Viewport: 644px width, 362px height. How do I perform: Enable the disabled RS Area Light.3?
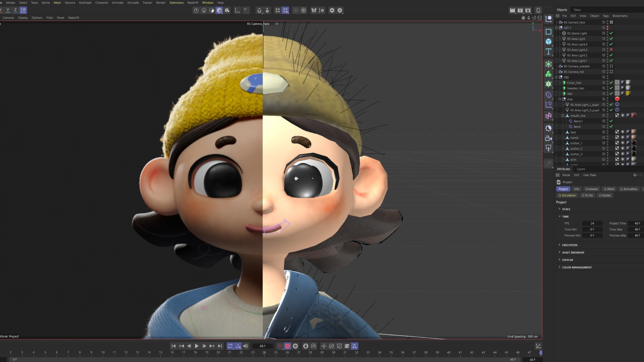(611, 50)
